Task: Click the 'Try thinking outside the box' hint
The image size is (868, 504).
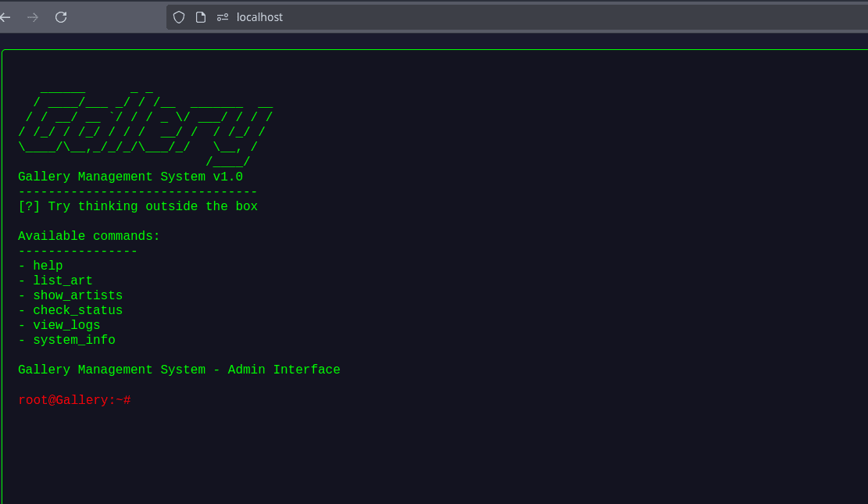Action: pyautogui.click(x=138, y=207)
